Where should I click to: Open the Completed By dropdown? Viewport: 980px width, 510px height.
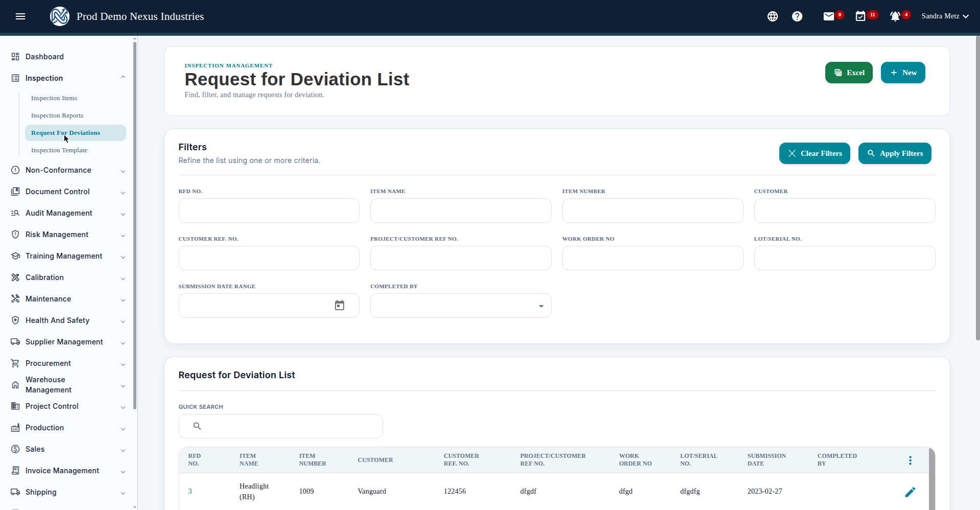click(461, 306)
